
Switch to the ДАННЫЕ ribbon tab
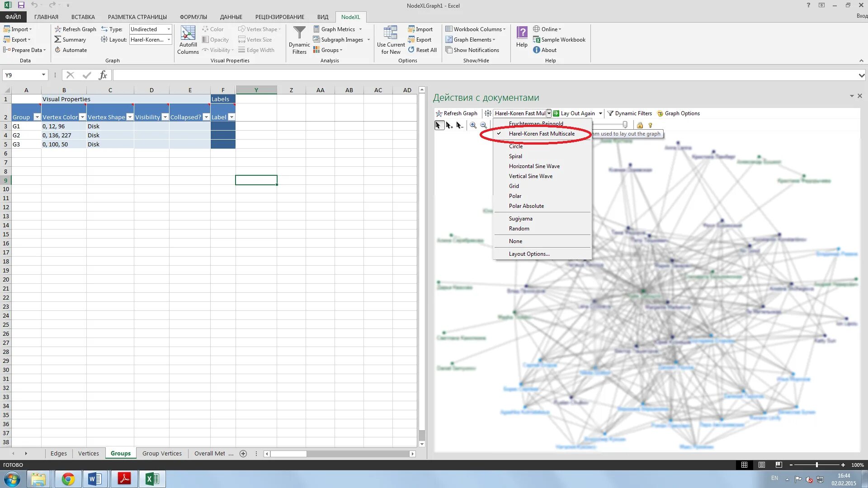[x=231, y=17]
